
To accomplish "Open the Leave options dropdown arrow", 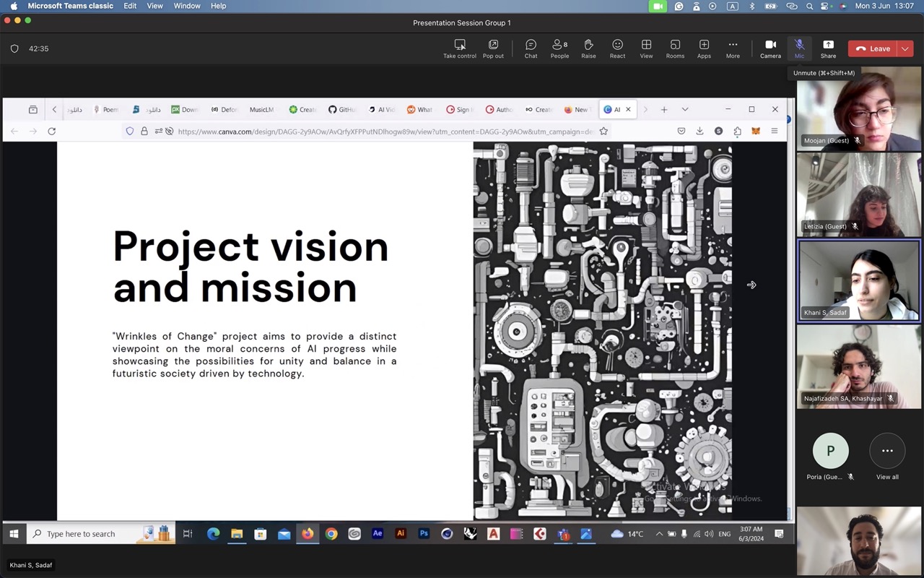I will tap(905, 48).
